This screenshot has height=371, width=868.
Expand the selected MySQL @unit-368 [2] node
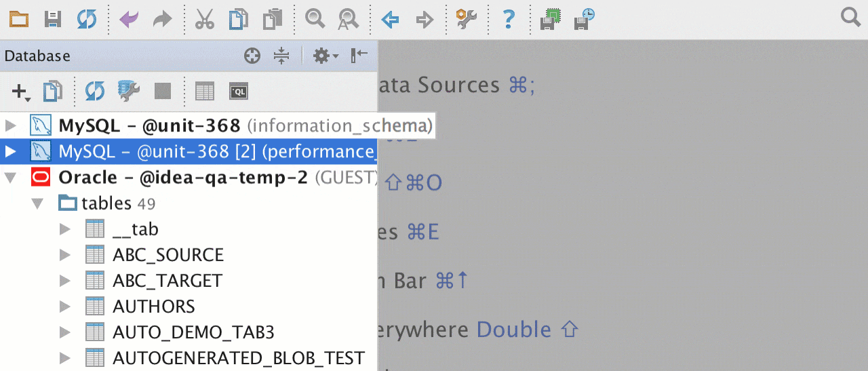point(10,151)
